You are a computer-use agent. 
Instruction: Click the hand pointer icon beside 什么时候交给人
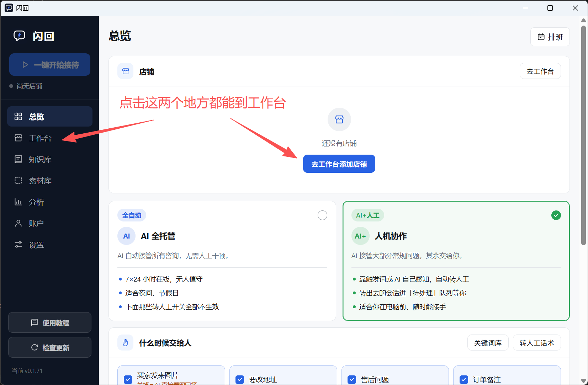pyautogui.click(x=125, y=343)
